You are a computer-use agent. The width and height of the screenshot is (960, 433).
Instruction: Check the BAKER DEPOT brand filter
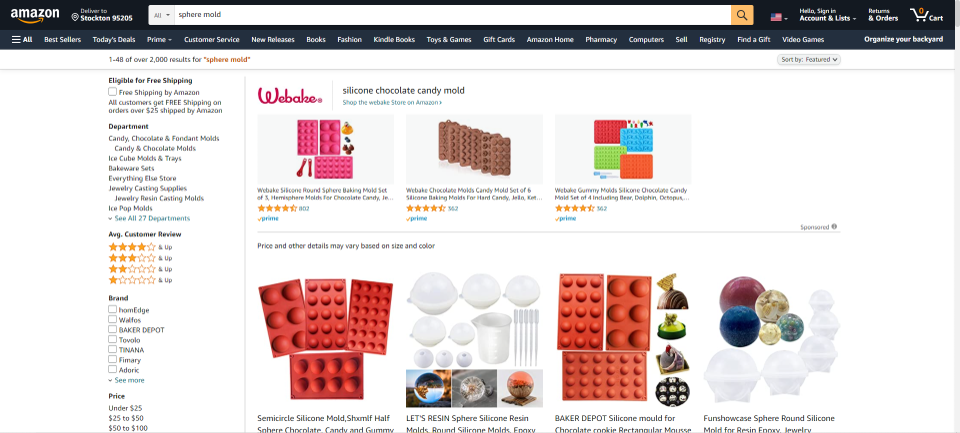[113, 329]
